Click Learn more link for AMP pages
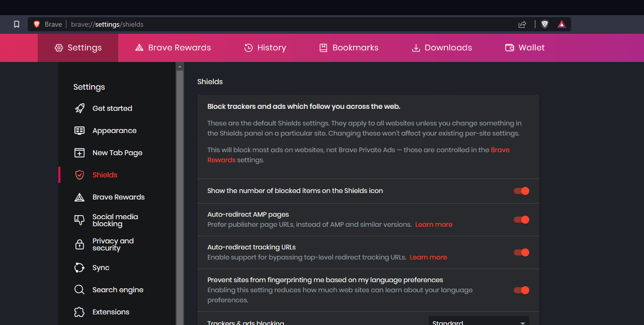Screen dimensions: 644x325 pyautogui.click(x=434, y=224)
